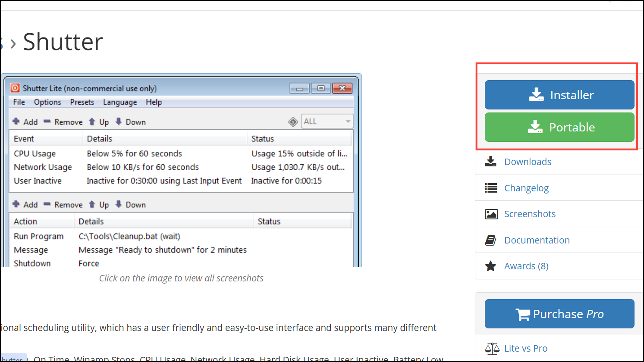
Task: Click Down in the events toolbar
Action: [x=131, y=122]
